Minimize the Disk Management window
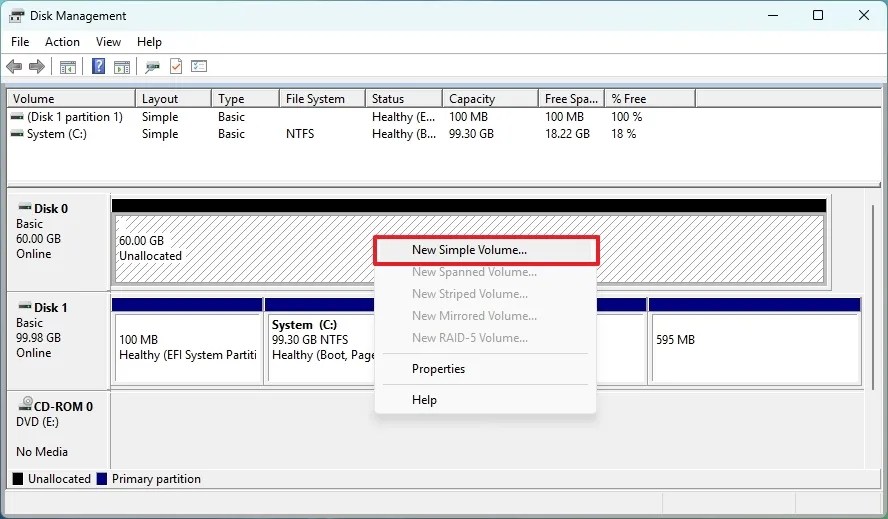 pyautogui.click(x=773, y=15)
